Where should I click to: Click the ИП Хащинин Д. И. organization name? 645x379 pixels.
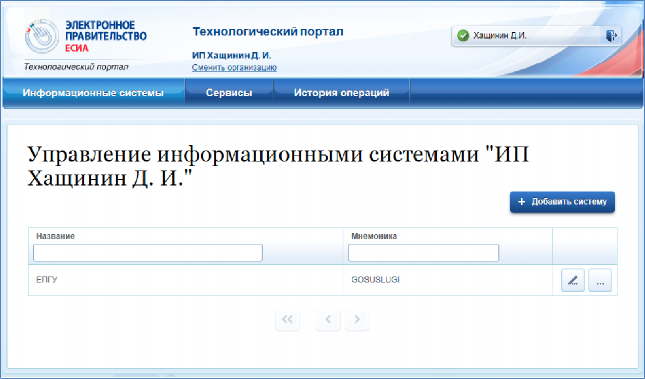[232, 56]
